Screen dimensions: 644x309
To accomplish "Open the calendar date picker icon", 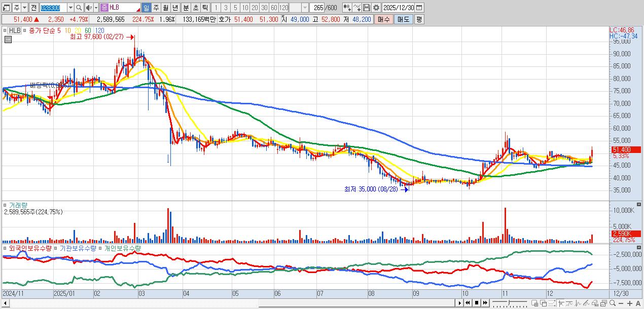I will 420,8.
